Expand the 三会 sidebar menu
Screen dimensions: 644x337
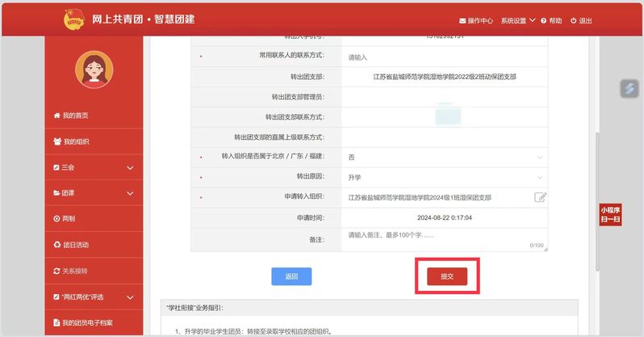click(94, 167)
